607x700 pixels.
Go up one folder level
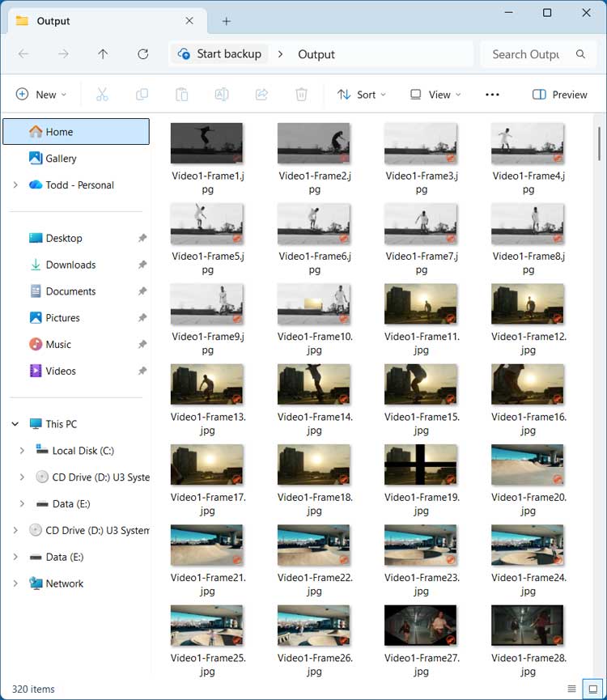click(x=103, y=54)
